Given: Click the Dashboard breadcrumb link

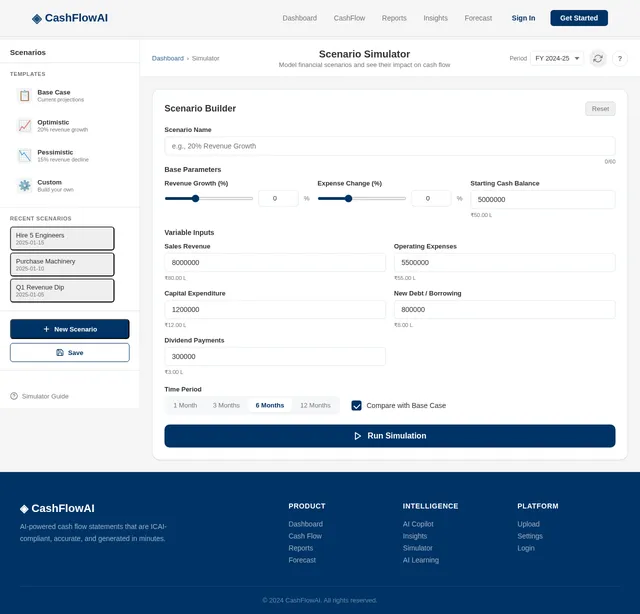Looking at the screenshot, I should coord(168,58).
